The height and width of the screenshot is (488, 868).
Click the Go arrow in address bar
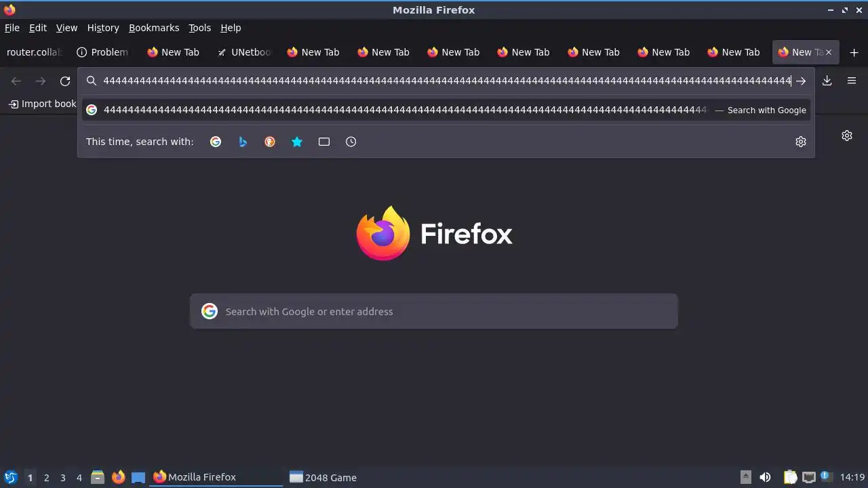[x=801, y=81]
